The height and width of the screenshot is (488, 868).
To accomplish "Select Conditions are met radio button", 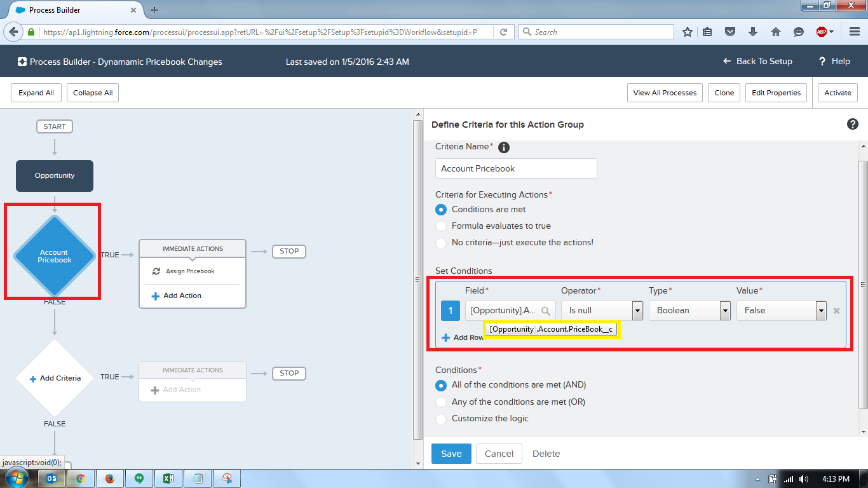I will click(x=441, y=210).
